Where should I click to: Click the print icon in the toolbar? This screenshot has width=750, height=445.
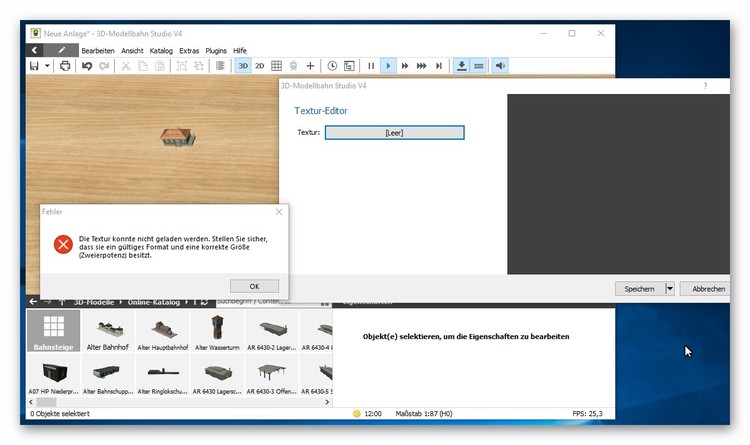point(65,66)
